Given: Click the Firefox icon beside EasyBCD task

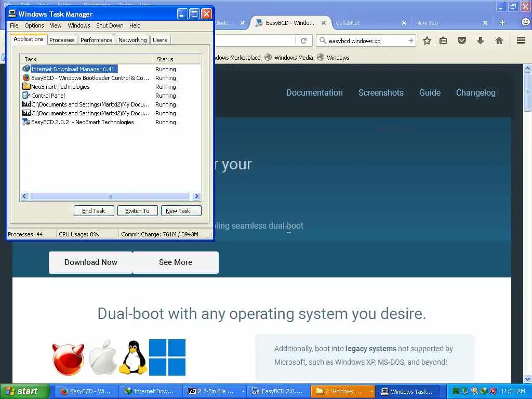Looking at the screenshot, I should [26, 77].
